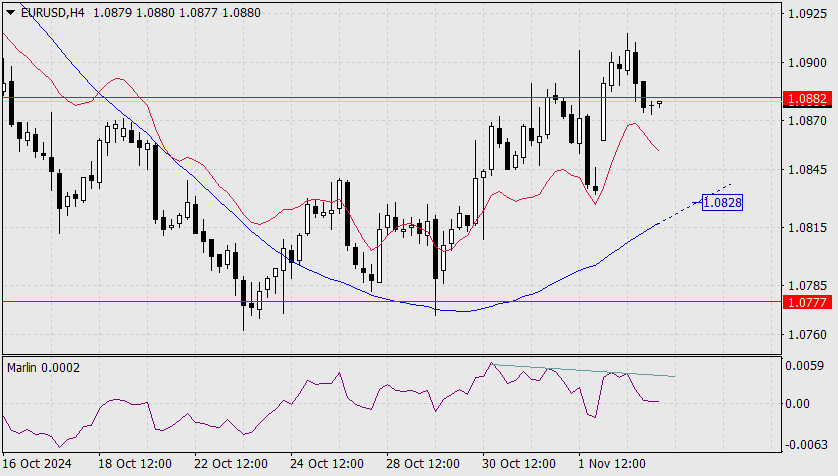This screenshot has height=476, width=838.
Task: Click the 18 Oct 12:00 time label
Action: [x=135, y=463]
